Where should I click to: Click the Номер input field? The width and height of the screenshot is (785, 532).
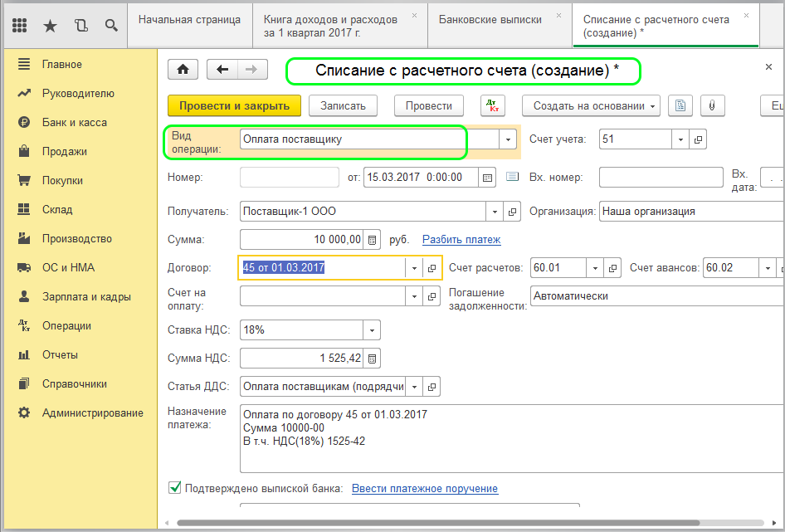tap(289, 177)
